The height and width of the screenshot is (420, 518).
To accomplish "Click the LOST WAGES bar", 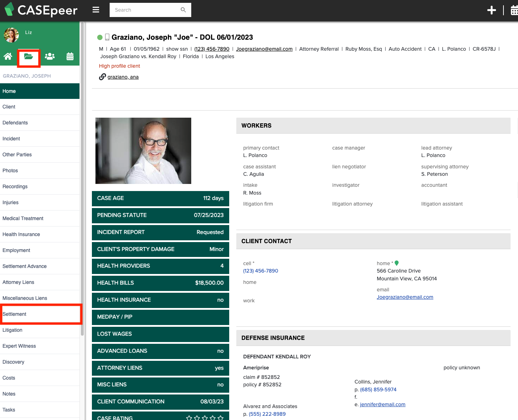I will pyautogui.click(x=160, y=334).
